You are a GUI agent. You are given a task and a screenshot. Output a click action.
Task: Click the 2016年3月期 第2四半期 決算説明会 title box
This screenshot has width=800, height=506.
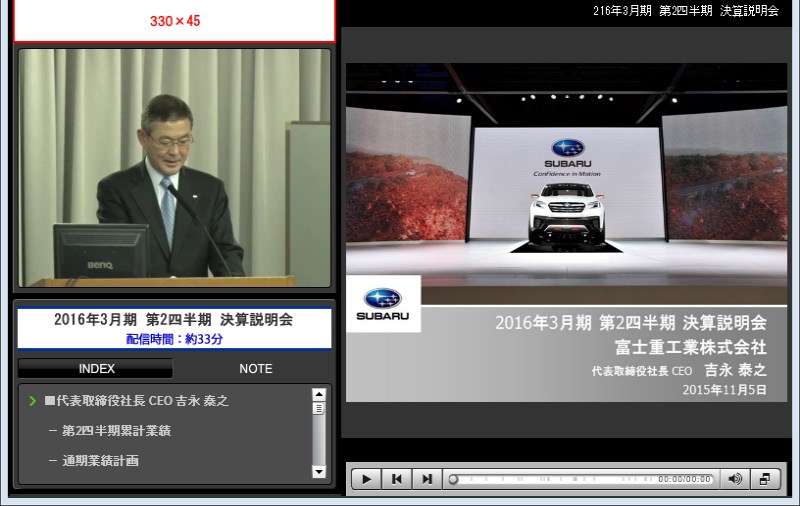tap(174, 328)
